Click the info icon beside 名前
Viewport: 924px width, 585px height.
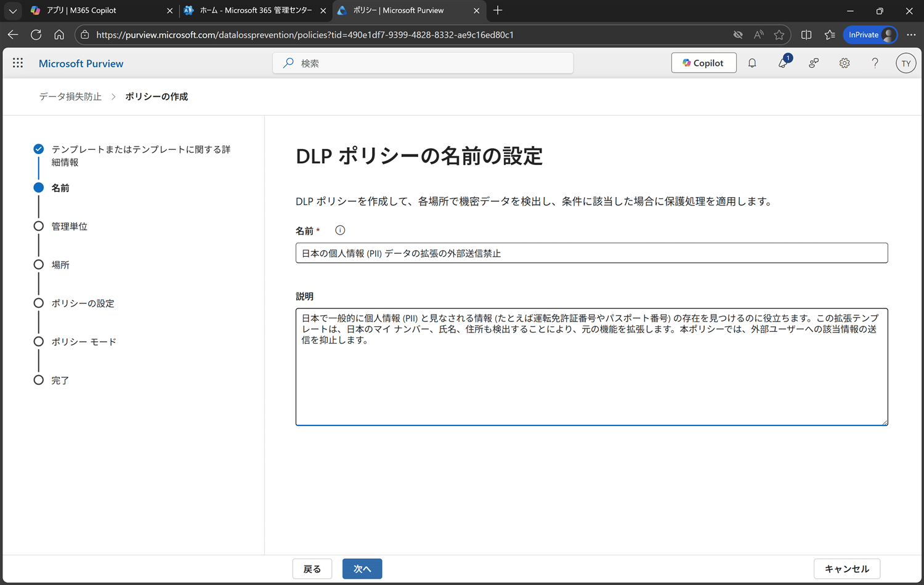[x=340, y=230]
